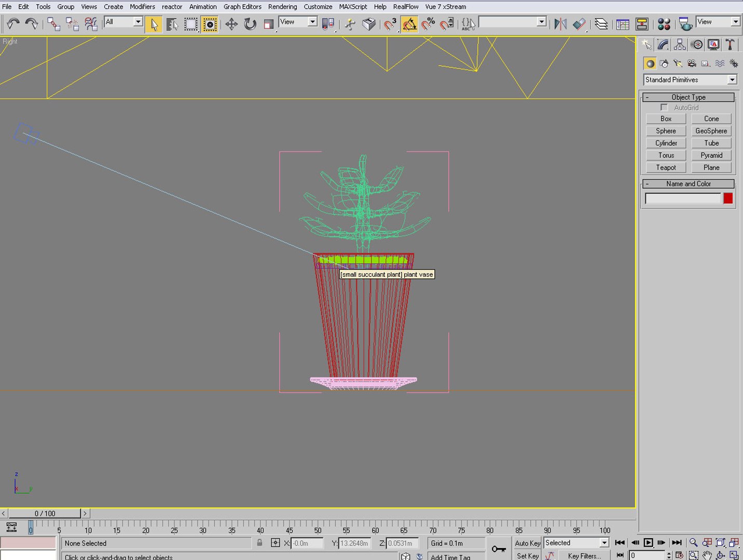The height and width of the screenshot is (560, 743).
Task: Open the Hierarchy command panel tab
Action: (x=680, y=45)
